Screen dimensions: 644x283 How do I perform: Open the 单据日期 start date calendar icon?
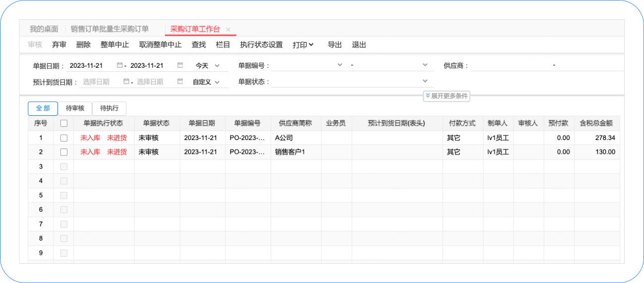pyautogui.click(x=120, y=65)
